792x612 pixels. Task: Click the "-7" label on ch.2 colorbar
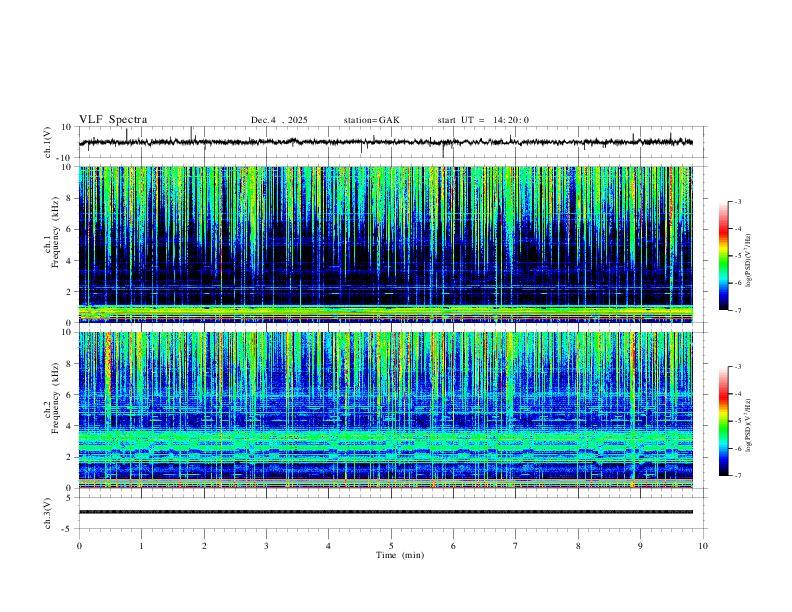pos(737,476)
